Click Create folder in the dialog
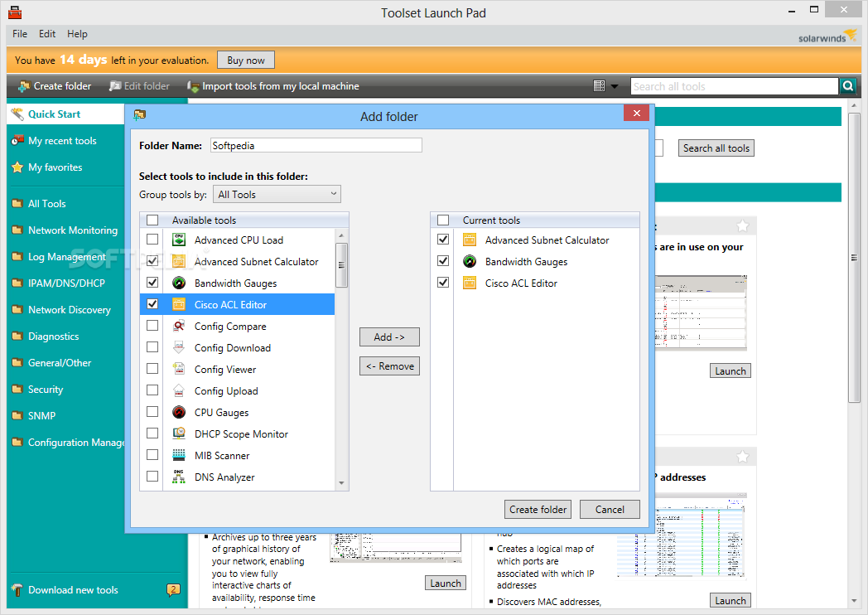Screen dimensions: 868x615 (538, 509)
